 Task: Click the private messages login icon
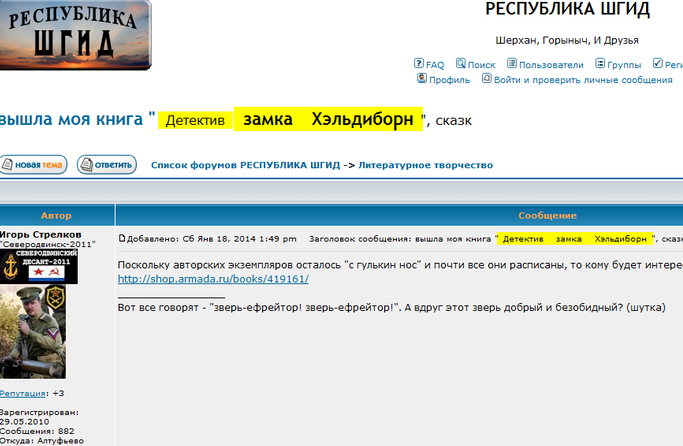[x=487, y=78]
